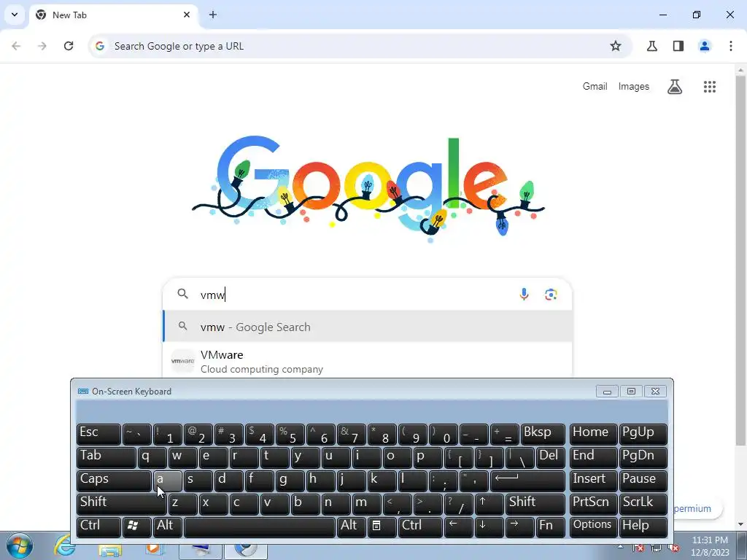Open a new tab with plus button
Screen dimensions: 747x560
[x=213, y=15]
